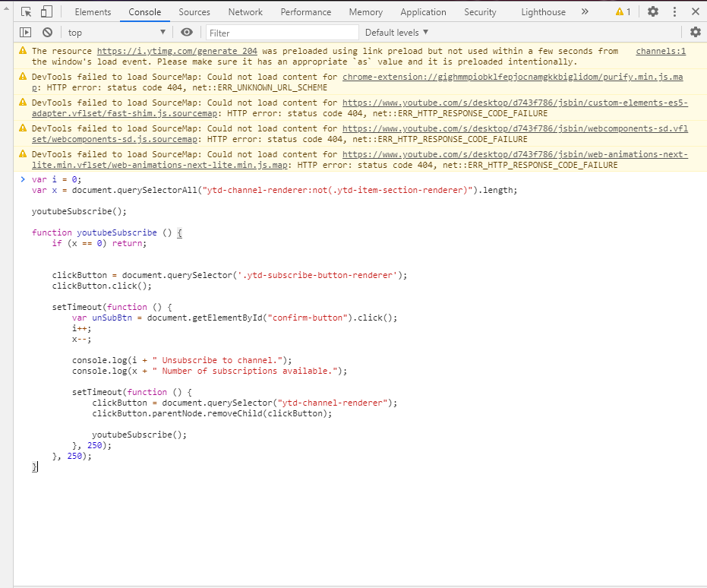Switch to the Network tab

point(245,11)
